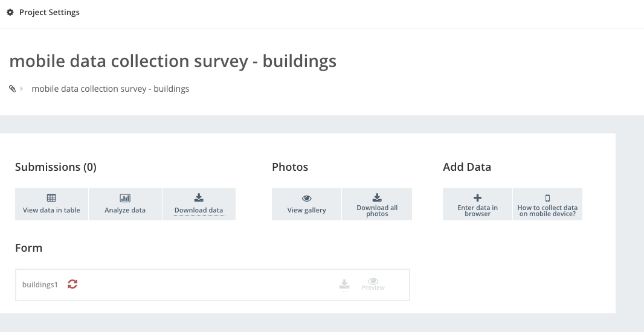Click the form download icon near Preview
Viewport: 644px width, 332px height.
coord(344,284)
